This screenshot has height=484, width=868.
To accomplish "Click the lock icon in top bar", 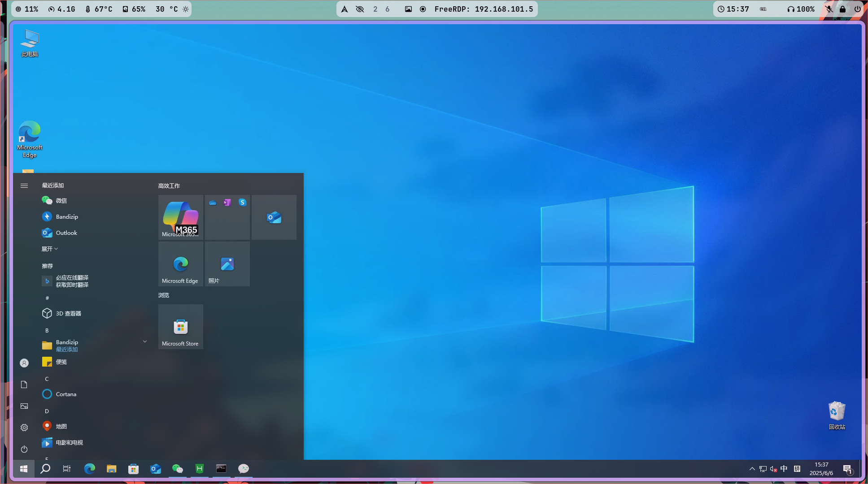I will [843, 9].
